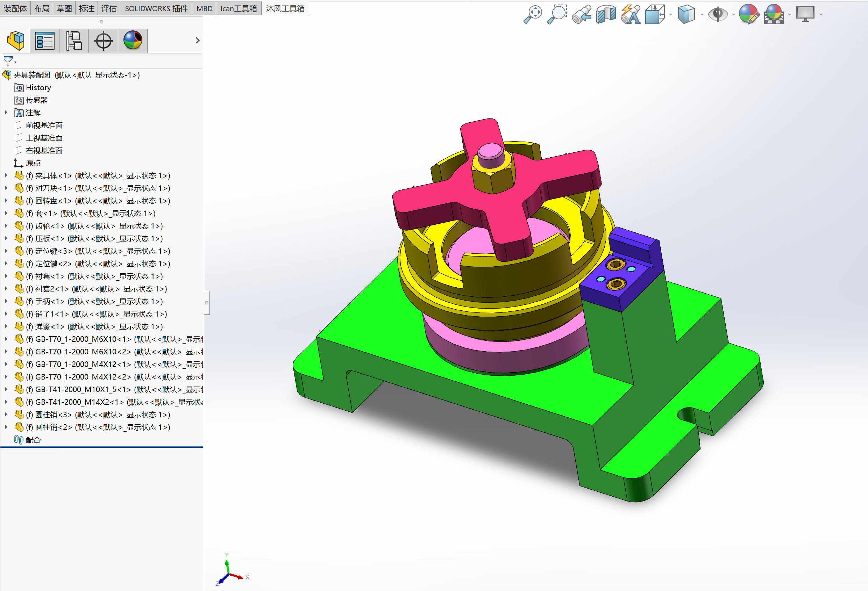Switch to the SOLIDWORKS 插件 tab
Viewport: 868px width, 591px height.
pyautogui.click(x=156, y=9)
